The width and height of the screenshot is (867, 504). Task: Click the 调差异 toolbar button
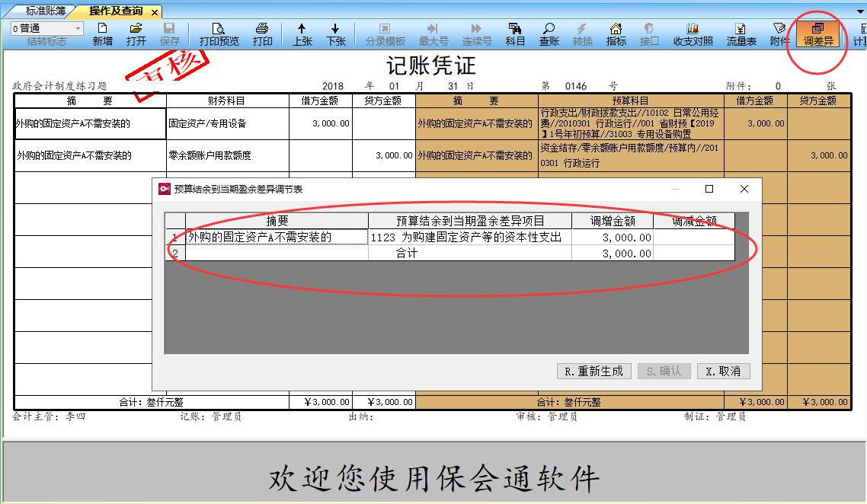point(818,34)
